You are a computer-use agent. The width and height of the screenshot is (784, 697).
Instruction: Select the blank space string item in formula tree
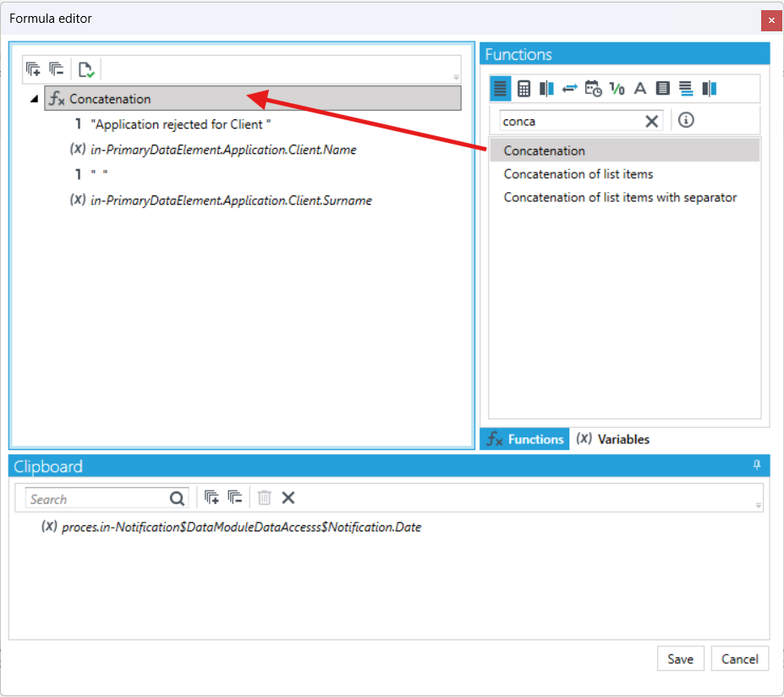pos(99,174)
